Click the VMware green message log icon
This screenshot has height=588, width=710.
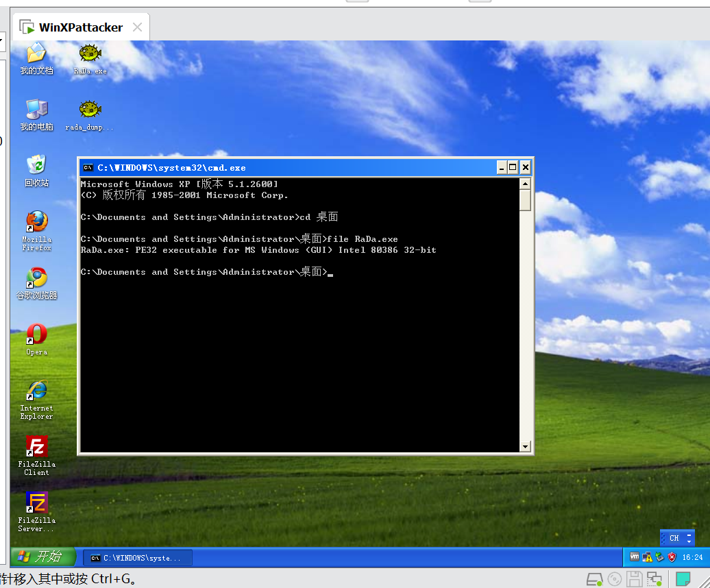(683, 579)
